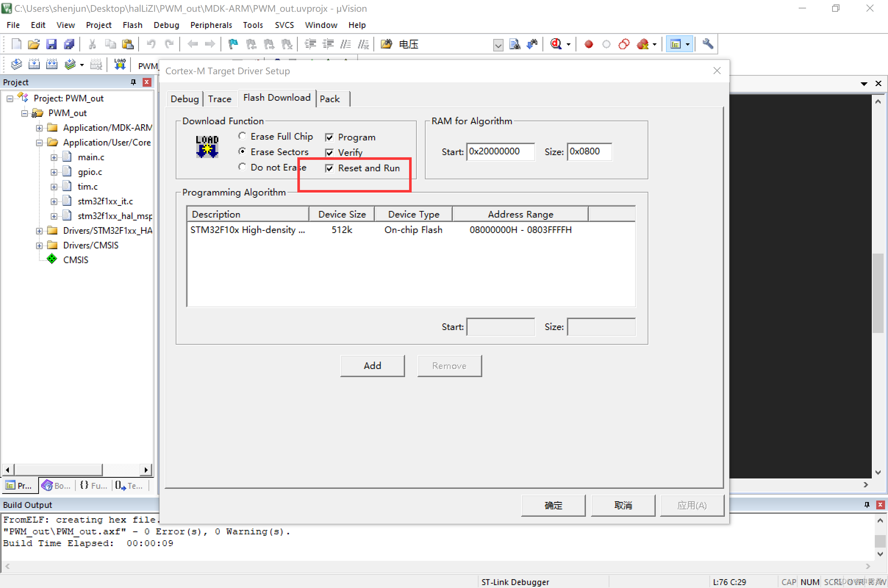Click the Redo arrow icon
This screenshot has width=888, height=588.
[169, 44]
